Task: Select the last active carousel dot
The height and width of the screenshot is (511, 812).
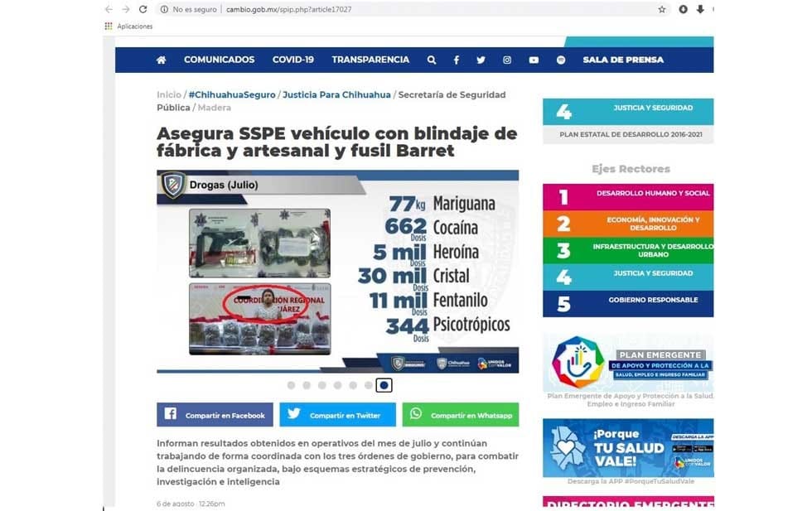Action: point(384,385)
